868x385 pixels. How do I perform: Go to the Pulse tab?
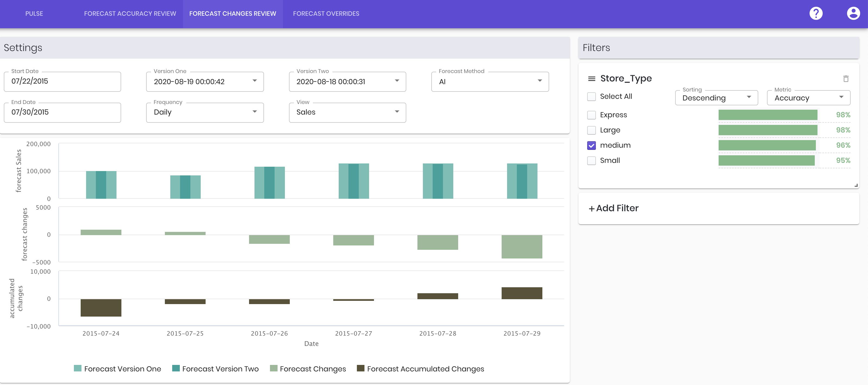(x=34, y=14)
